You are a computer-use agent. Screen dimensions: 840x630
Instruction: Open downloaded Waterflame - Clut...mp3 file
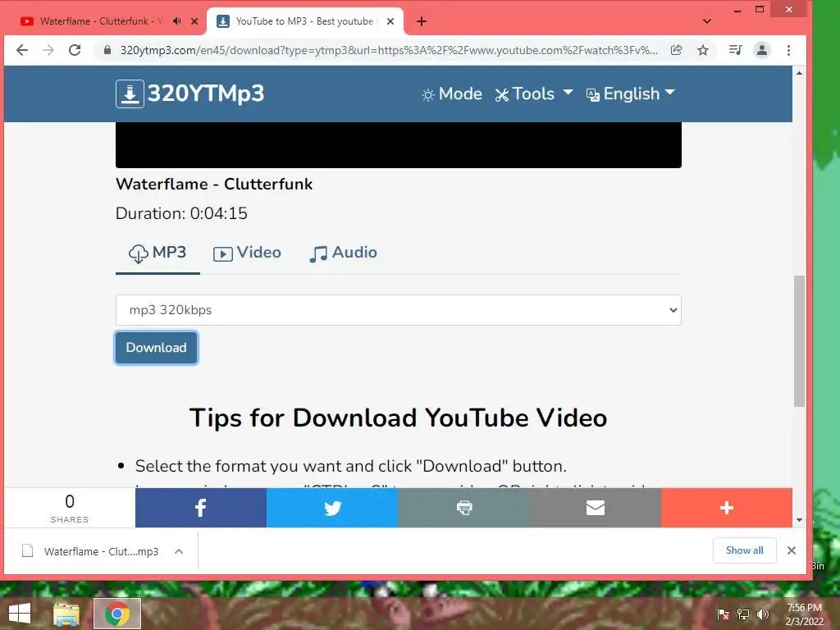pyautogui.click(x=90, y=551)
